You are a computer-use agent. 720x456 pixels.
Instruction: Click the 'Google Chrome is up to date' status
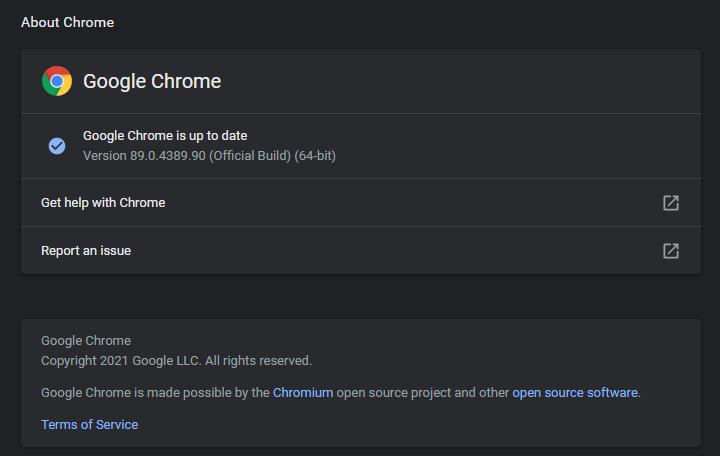165,136
